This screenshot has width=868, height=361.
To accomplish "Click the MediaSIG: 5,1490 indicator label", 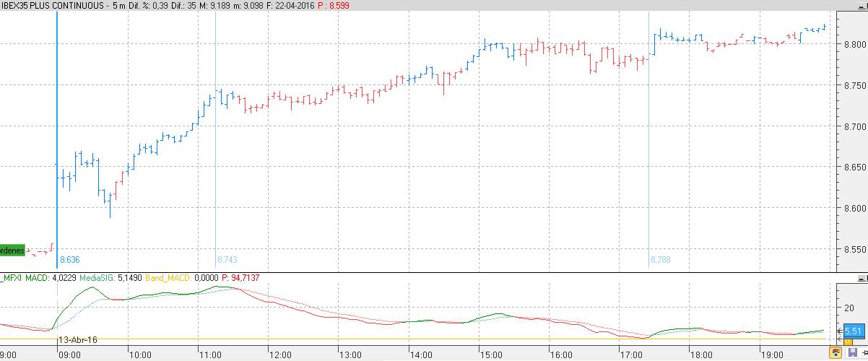I will pos(109,277).
